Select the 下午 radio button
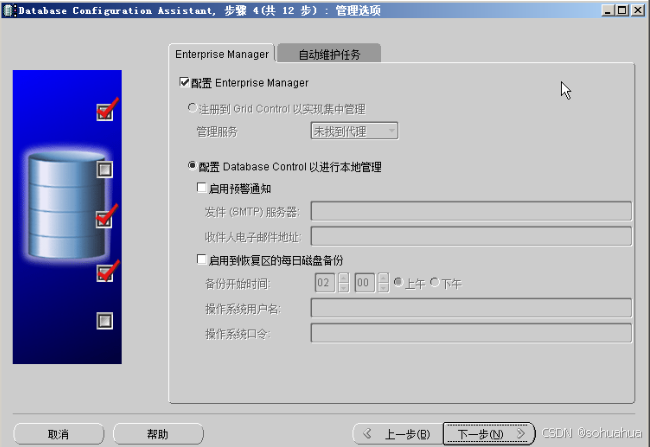 [x=434, y=282]
